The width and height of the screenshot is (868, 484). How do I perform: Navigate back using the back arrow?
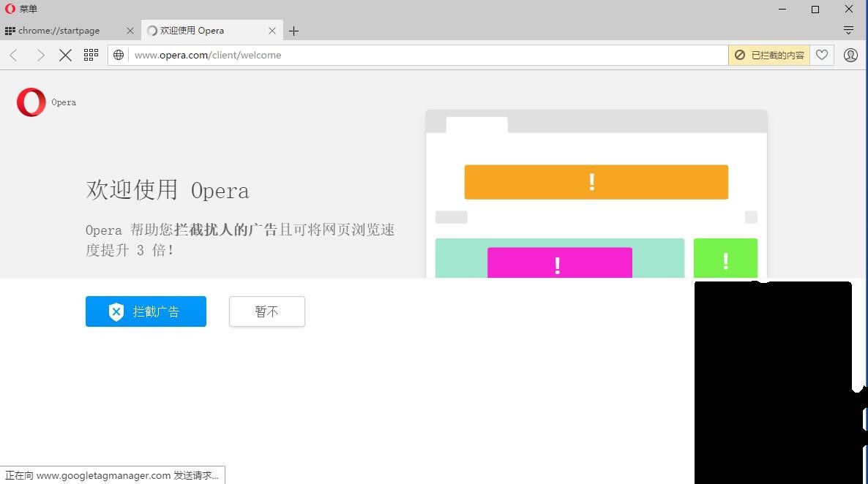tap(13, 55)
